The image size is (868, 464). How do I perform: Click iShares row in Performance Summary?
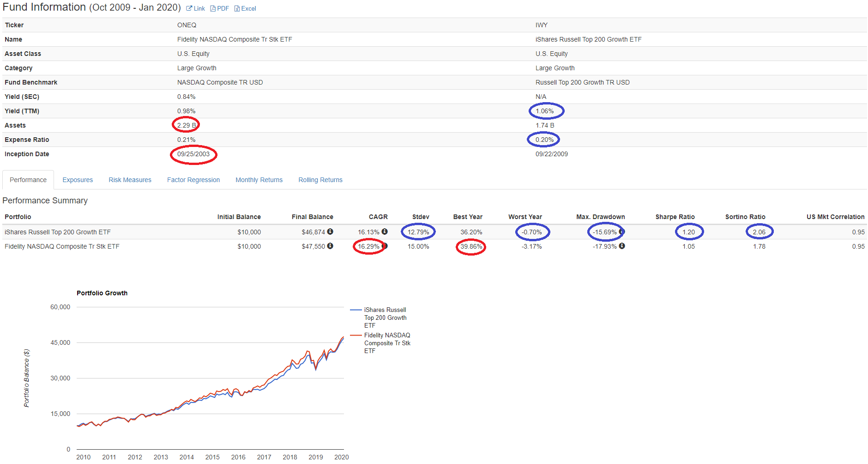point(434,232)
